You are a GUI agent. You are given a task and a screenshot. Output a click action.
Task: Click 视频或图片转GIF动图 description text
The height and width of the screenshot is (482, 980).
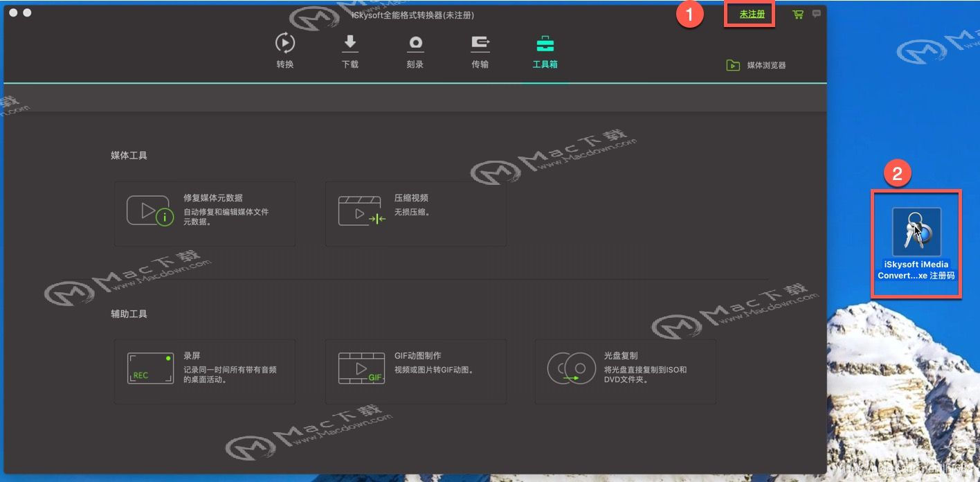[x=435, y=370]
